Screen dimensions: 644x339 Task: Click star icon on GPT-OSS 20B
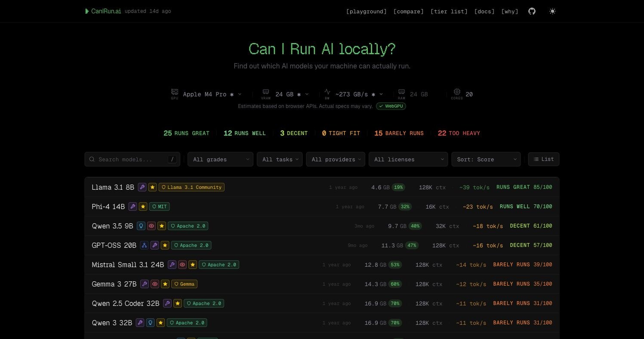(x=165, y=245)
